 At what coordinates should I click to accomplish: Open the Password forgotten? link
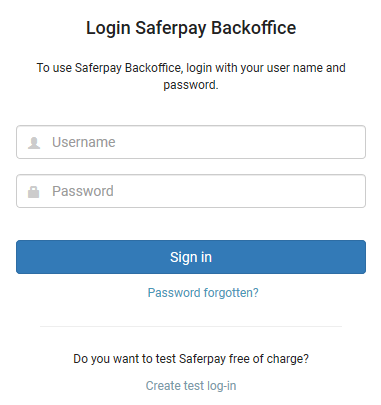pos(203,293)
